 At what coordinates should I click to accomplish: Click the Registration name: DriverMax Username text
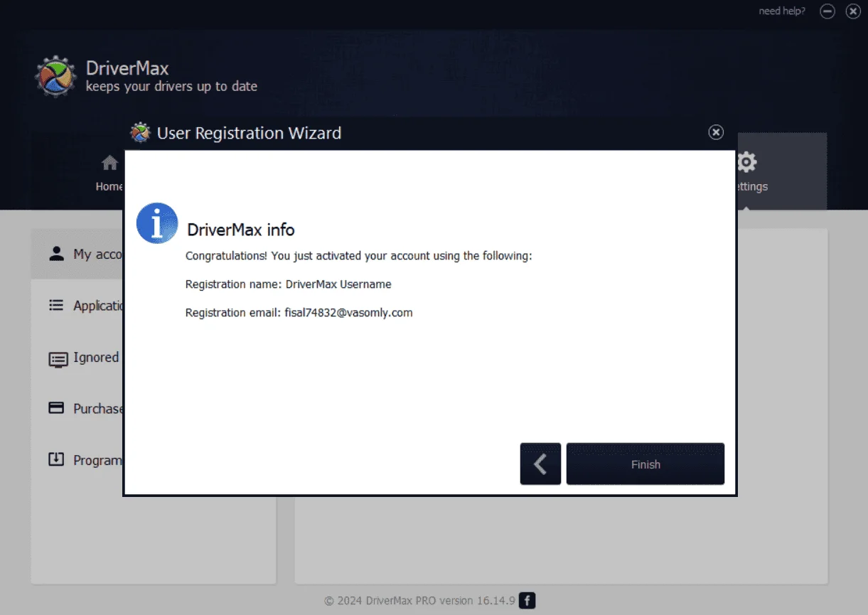289,284
